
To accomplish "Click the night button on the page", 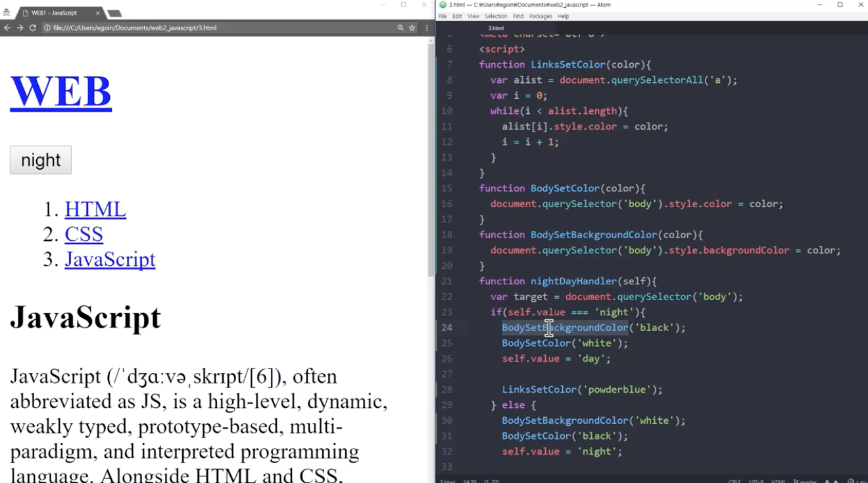I will point(41,160).
